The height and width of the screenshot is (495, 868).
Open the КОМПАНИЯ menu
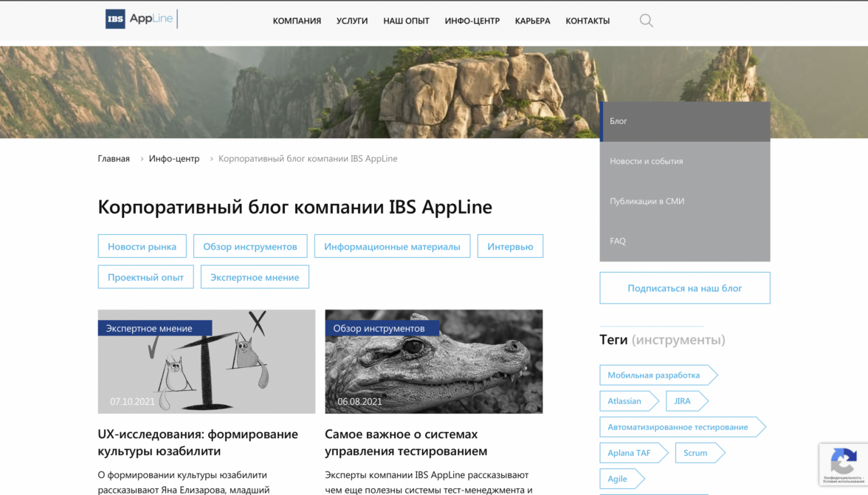pos(297,21)
